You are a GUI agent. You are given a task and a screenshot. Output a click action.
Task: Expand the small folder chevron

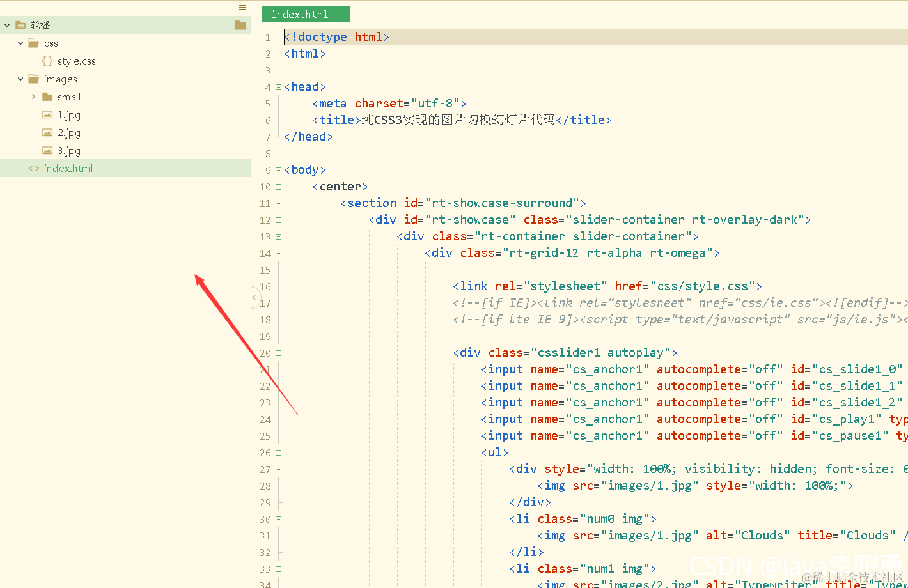point(34,97)
